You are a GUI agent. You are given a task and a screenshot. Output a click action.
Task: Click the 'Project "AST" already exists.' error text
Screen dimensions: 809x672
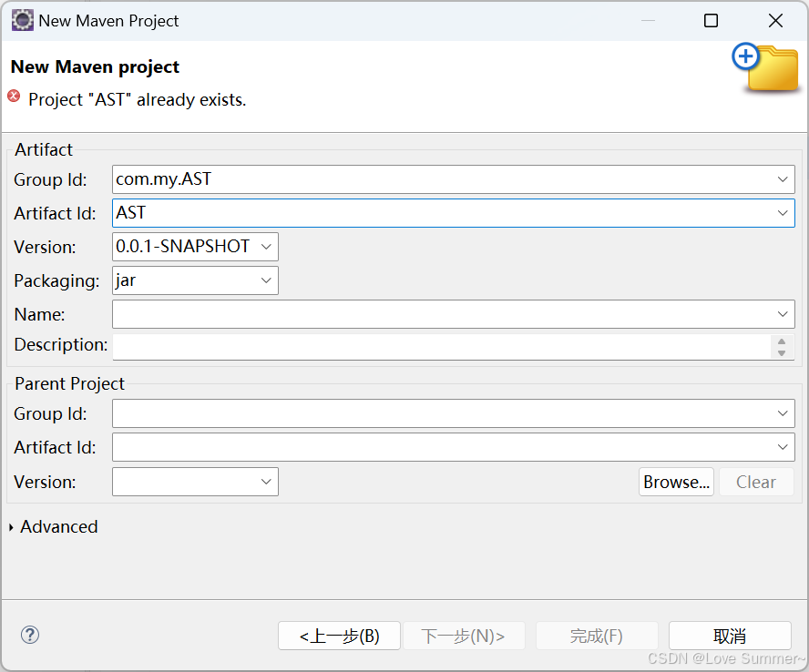pyautogui.click(x=138, y=99)
